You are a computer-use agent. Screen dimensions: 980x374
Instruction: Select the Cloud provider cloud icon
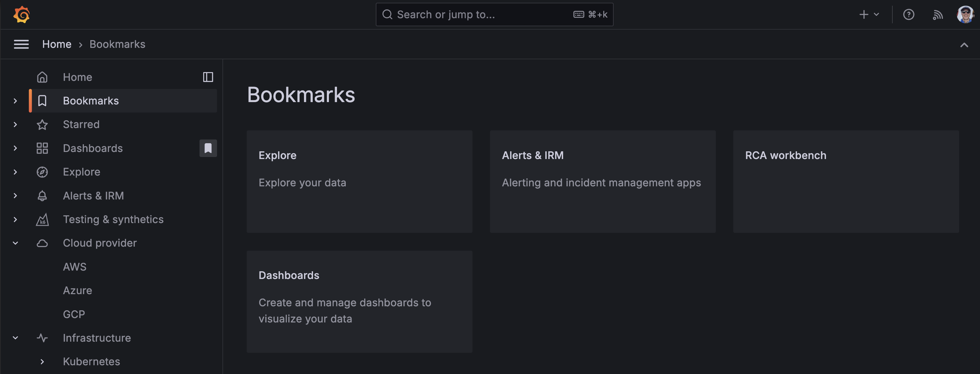[x=42, y=243]
